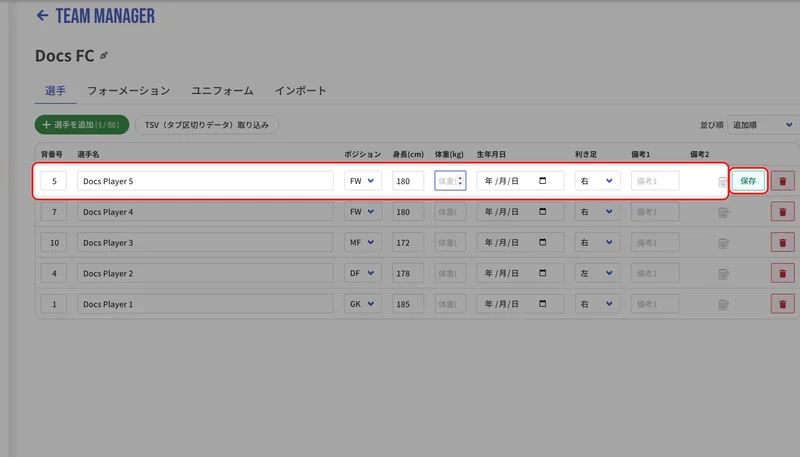Focus birthdate field for Docs Player 3
Screen dimensions: 800x457
click(520, 243)
